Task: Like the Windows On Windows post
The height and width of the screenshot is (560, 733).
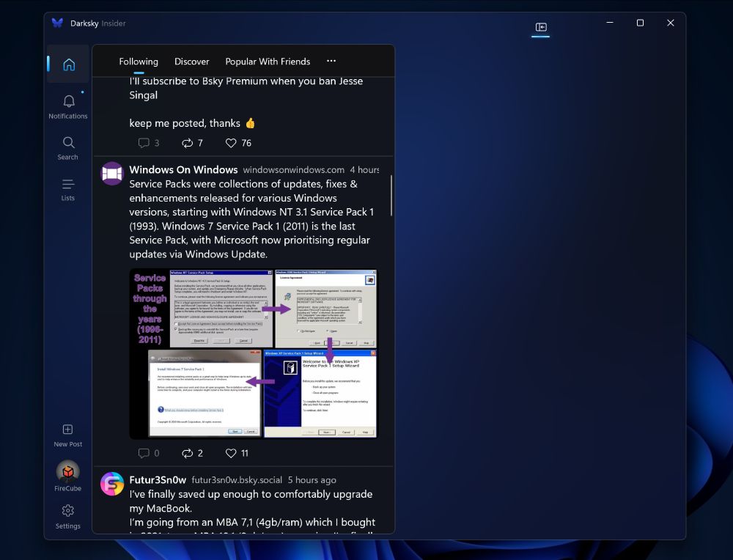Action: point(237,453)
